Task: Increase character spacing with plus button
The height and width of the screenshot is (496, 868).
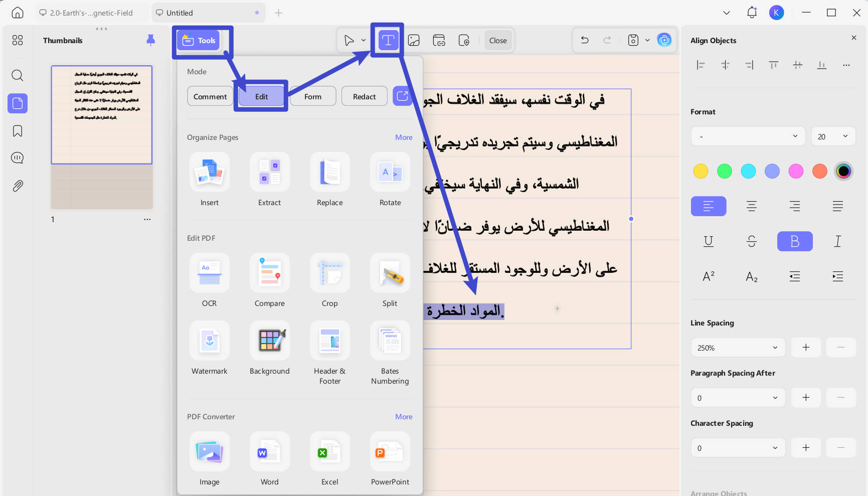Action: 806,448
